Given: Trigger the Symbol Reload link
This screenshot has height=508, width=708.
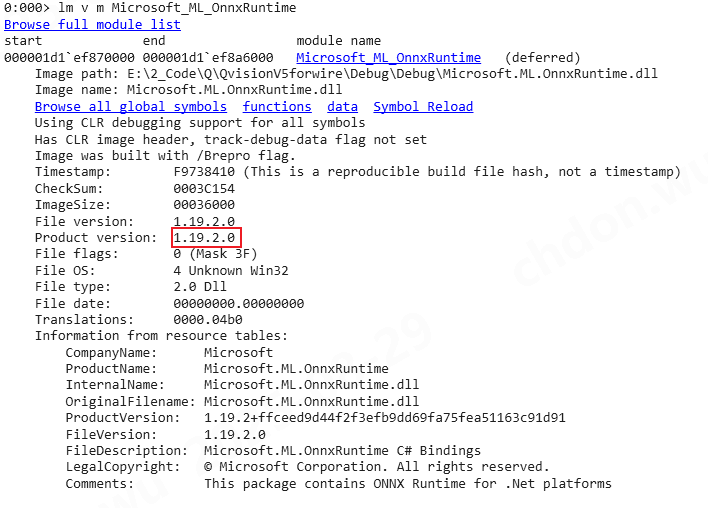Looking at the screenshot, I should (x=423, y=107).
